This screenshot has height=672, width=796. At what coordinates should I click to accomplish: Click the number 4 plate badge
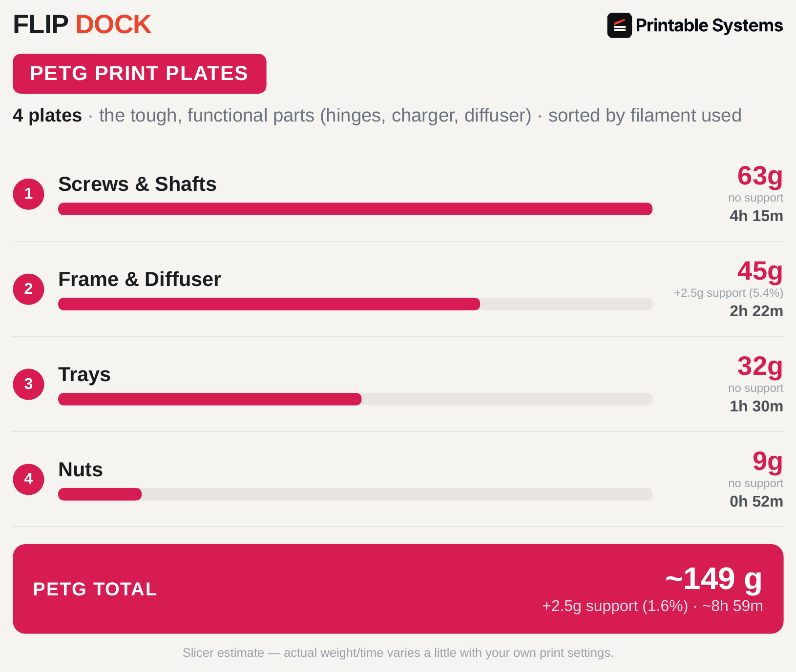(28, 479)
